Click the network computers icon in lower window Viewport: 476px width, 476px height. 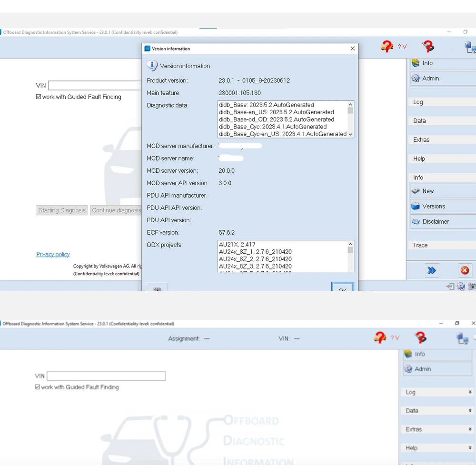tap(462, 338)
